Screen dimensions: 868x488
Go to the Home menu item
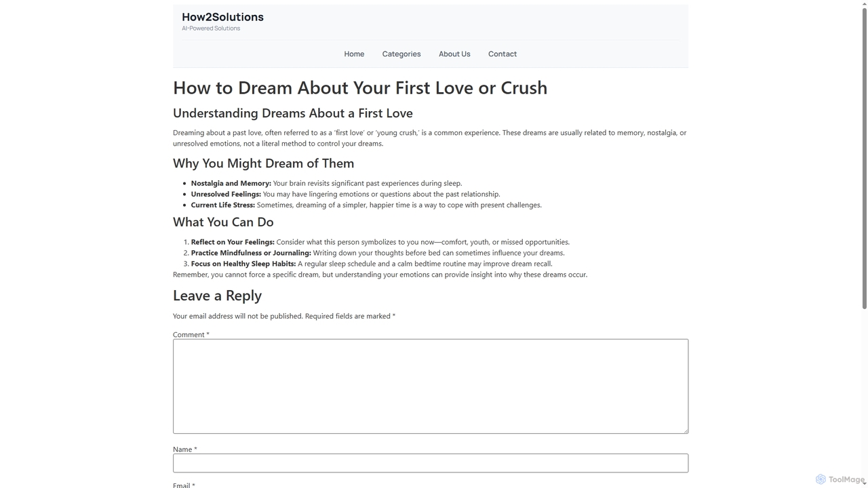click(x=354, y=54)
